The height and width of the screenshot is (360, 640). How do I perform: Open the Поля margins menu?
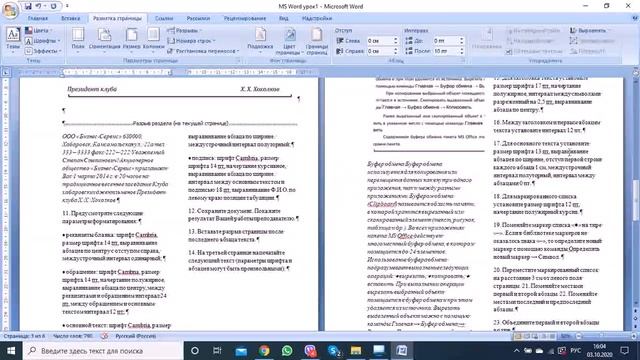(78, 39)
